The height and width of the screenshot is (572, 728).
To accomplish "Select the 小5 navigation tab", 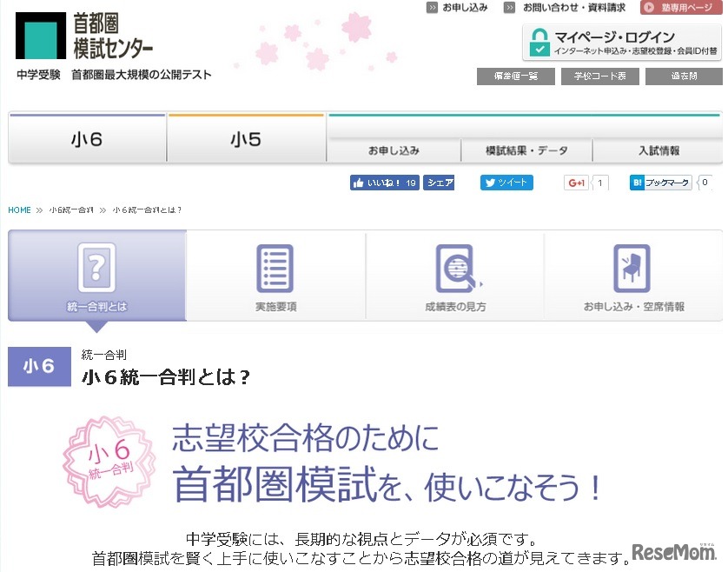I will [x=246, y=138].
